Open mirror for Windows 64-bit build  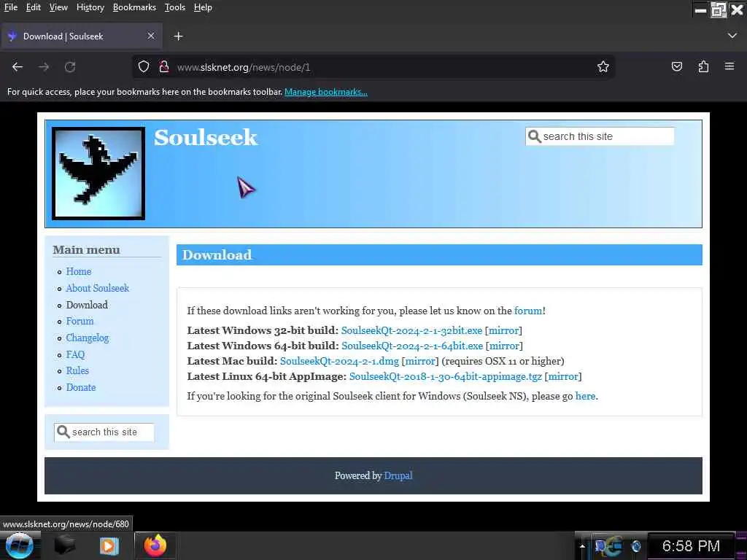504,346
